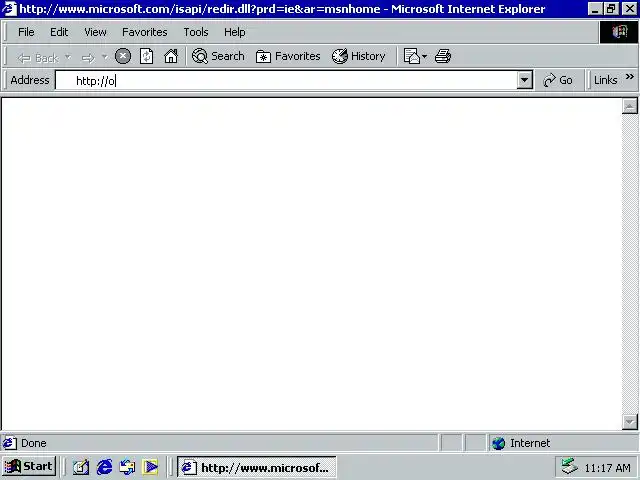
Task: Open the Favorites pane from the toolbar
Action: pyautogui.click(x=288, y=56)
